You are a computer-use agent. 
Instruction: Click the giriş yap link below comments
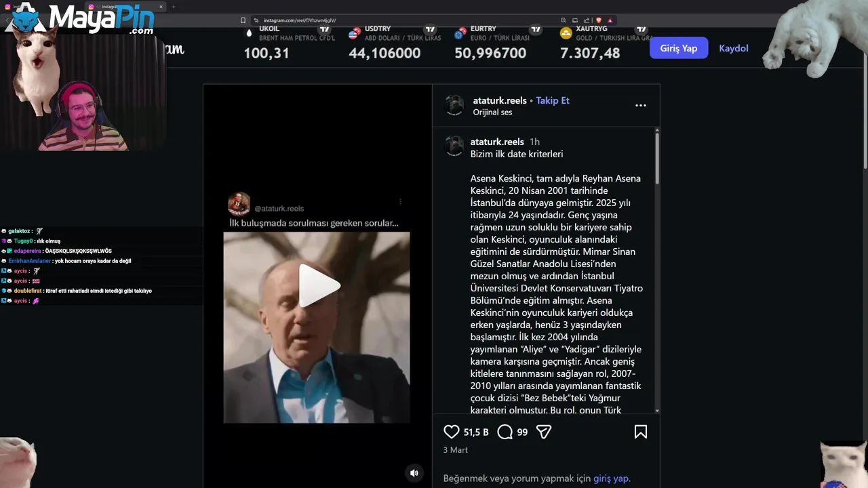pyautogui.click(x=611, y=478)
